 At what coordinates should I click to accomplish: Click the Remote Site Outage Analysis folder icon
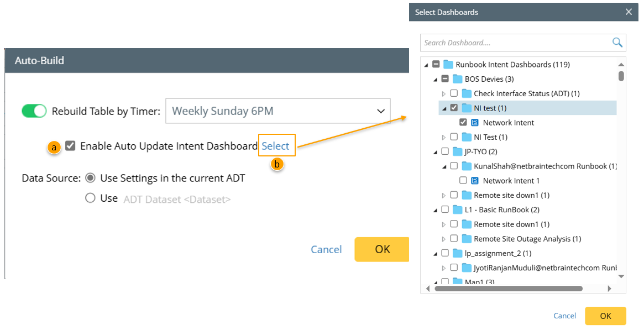coord(467,239)
